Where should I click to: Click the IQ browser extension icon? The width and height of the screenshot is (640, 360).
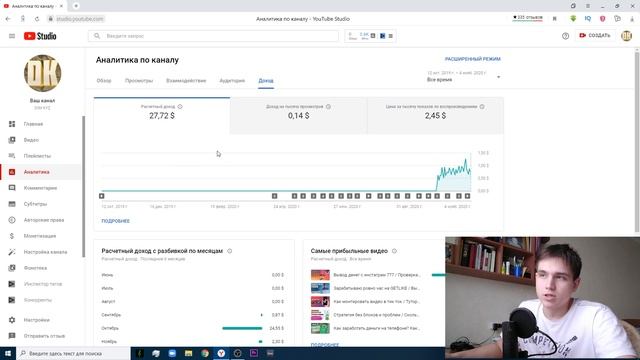588,19
